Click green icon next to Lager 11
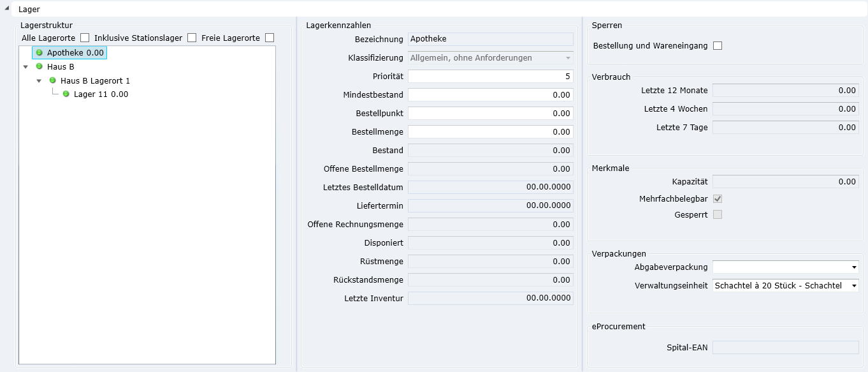Screen dimensions: 868x372 tap(66, 94)
